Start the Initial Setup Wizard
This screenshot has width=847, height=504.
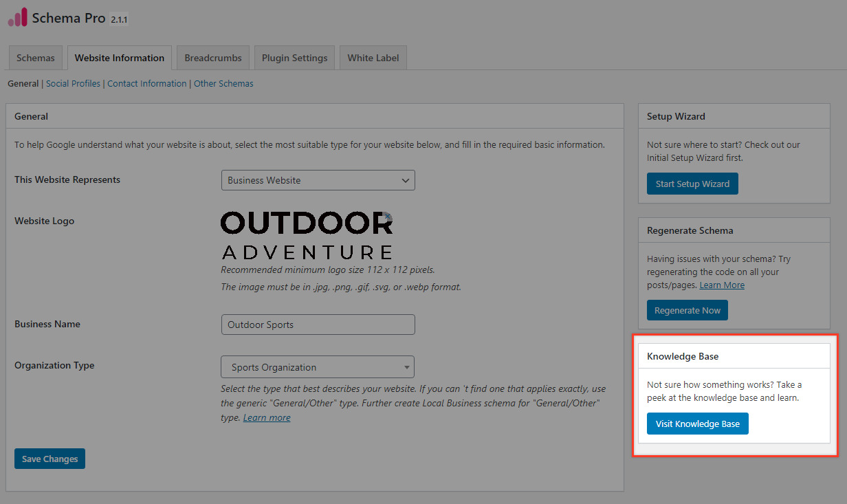coord(692,184)
